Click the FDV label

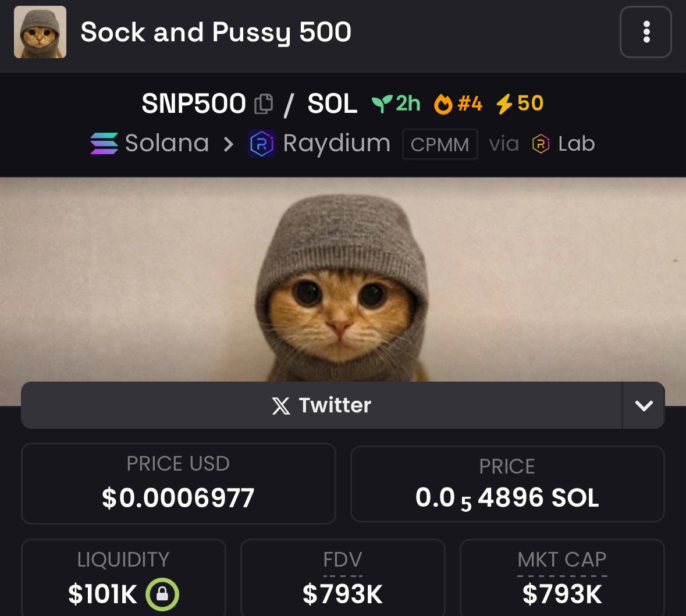point(343,560)
